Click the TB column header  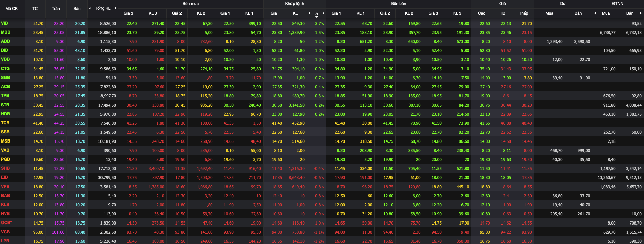click(502, 13)
